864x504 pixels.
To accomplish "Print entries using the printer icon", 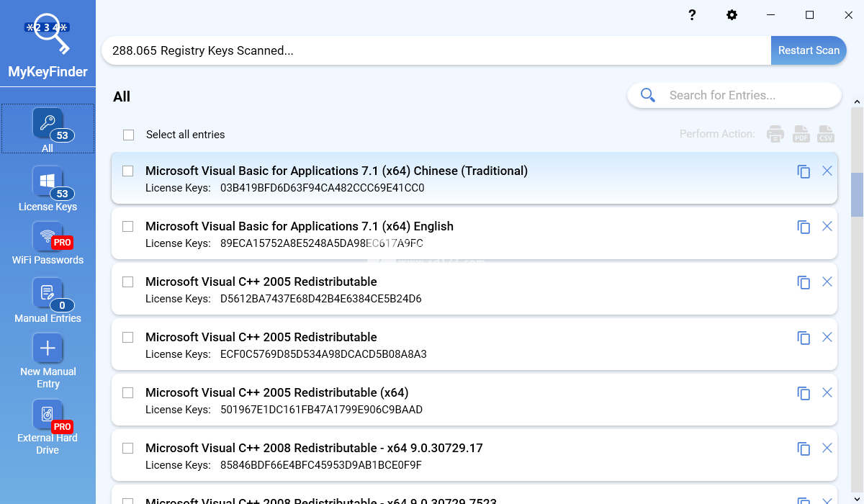I will point(775,133).
